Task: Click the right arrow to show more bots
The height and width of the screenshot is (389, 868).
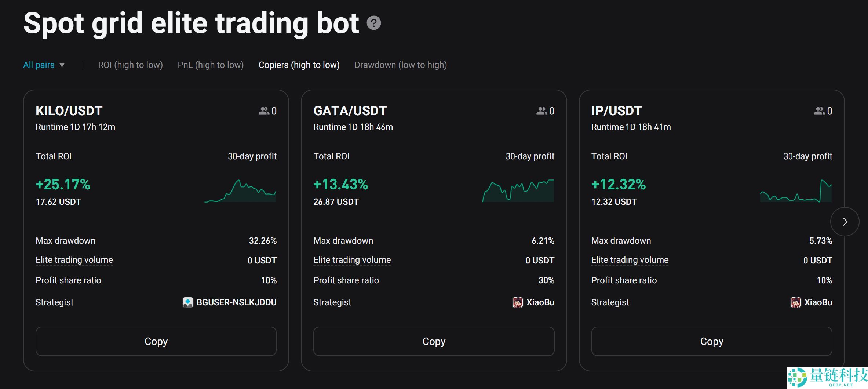Action: [845, 221]
